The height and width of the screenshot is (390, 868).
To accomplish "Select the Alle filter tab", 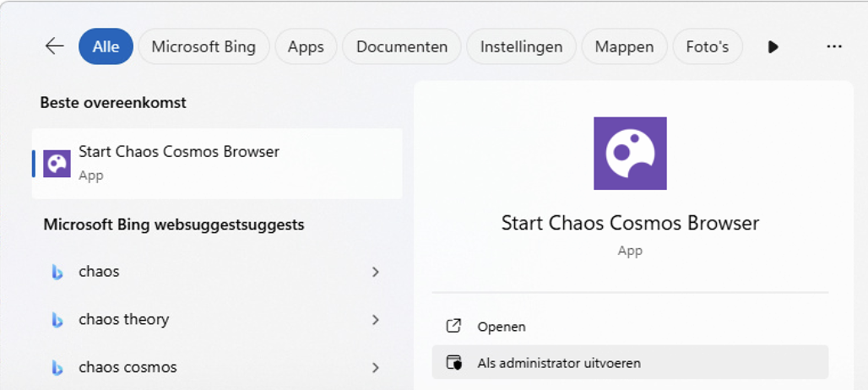I will click(x=106, y=46).
